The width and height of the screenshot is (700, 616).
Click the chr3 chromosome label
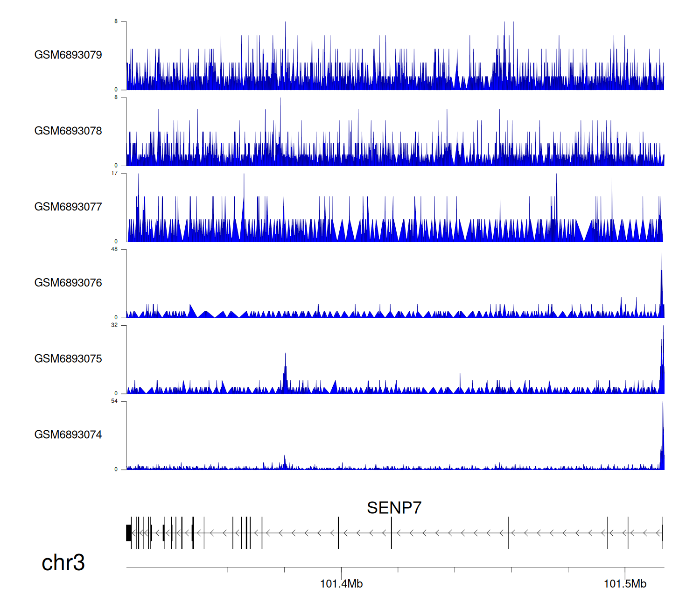click(x=63, y=563)
